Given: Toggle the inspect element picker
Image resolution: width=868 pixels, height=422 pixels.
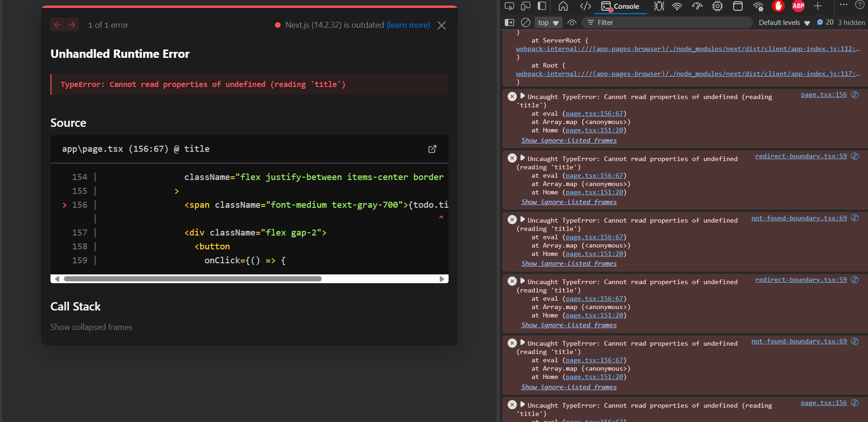Looking at the screenshot, I should pos(509,6).
